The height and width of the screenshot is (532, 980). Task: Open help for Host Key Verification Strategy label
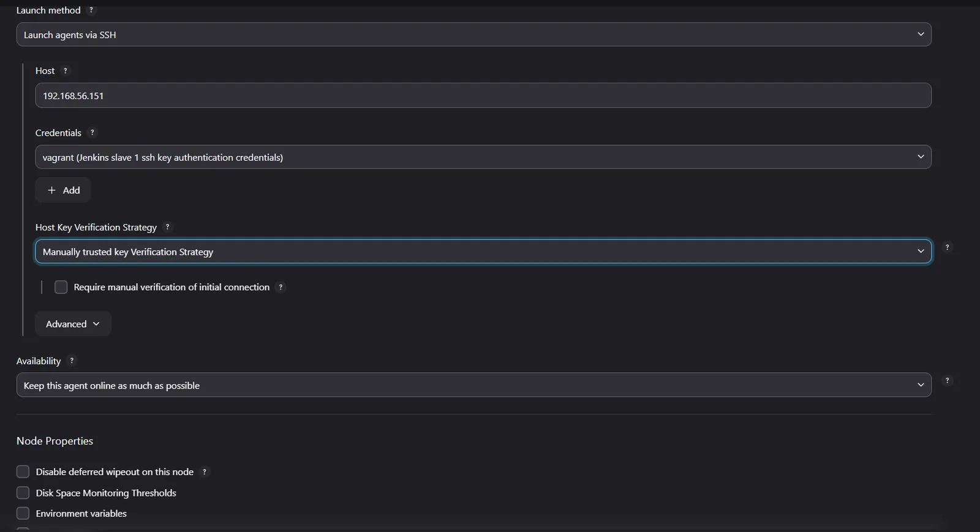pos(168,227)
